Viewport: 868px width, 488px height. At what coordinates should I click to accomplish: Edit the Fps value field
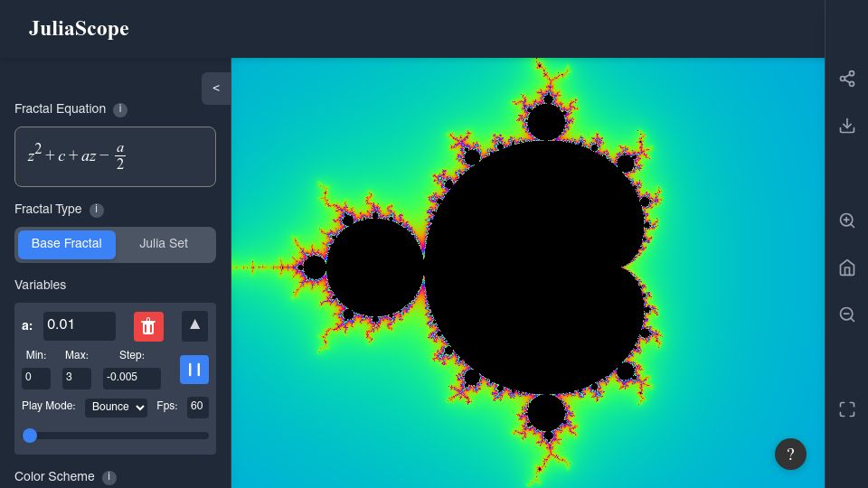tap(198, 407)
